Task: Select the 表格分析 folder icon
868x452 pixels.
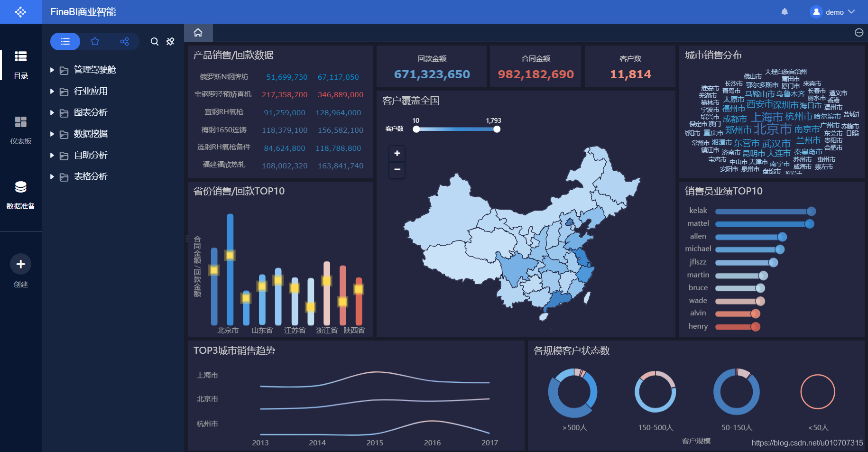Action: [x=64, y=177]
